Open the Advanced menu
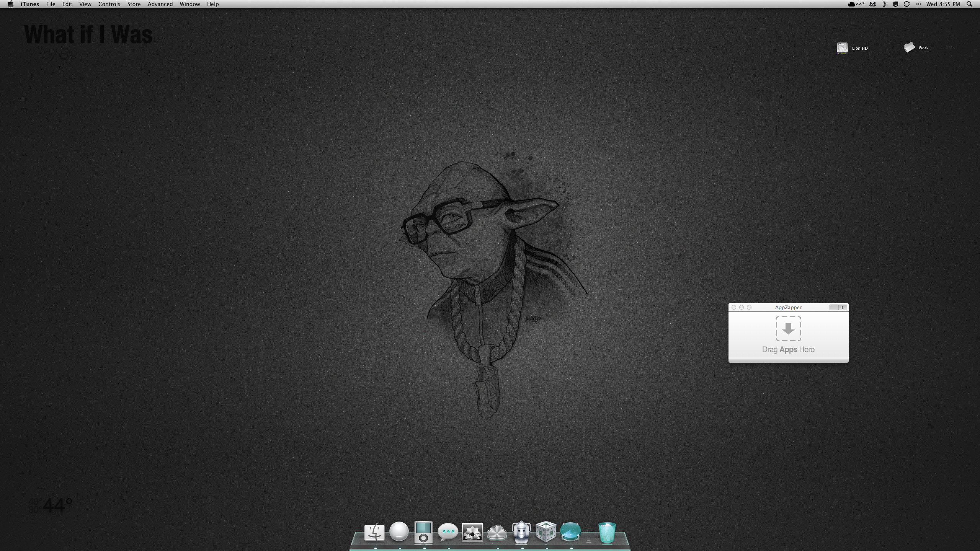This screenshot has height=551, width=980. [x=160, y=4]
